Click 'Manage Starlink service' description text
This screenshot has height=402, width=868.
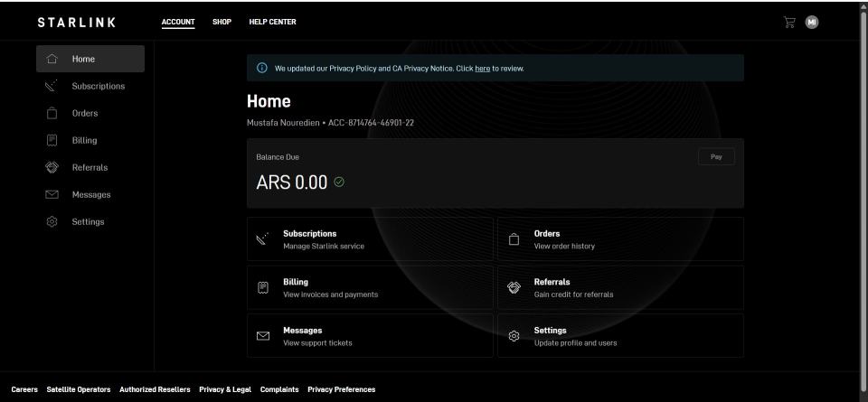point(324,246)
